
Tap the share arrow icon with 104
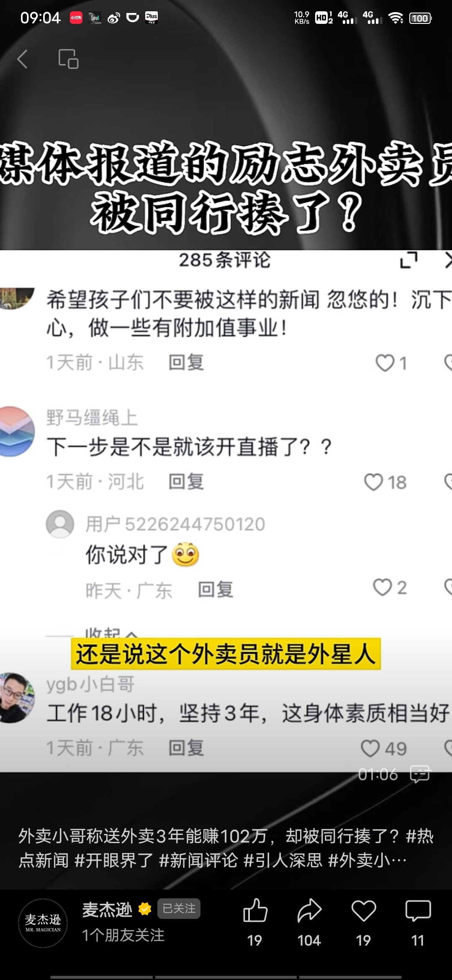[x=309, y=910]
